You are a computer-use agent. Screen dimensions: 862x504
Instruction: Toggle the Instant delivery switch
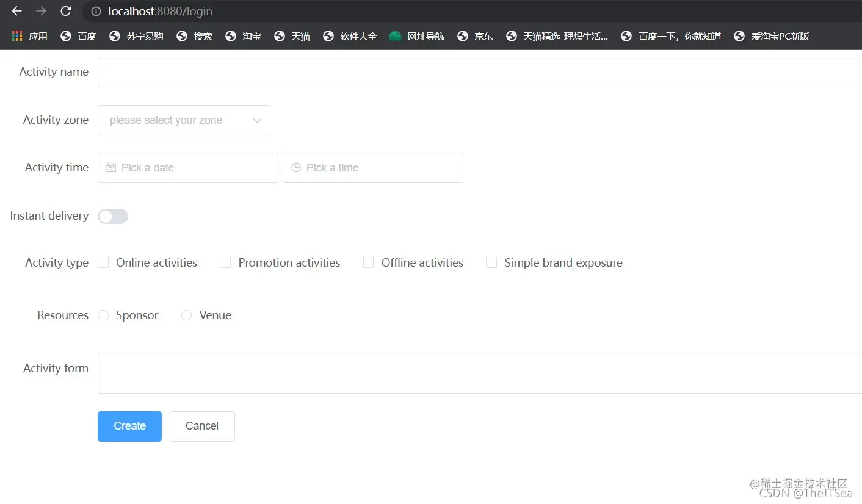(113, 216)
